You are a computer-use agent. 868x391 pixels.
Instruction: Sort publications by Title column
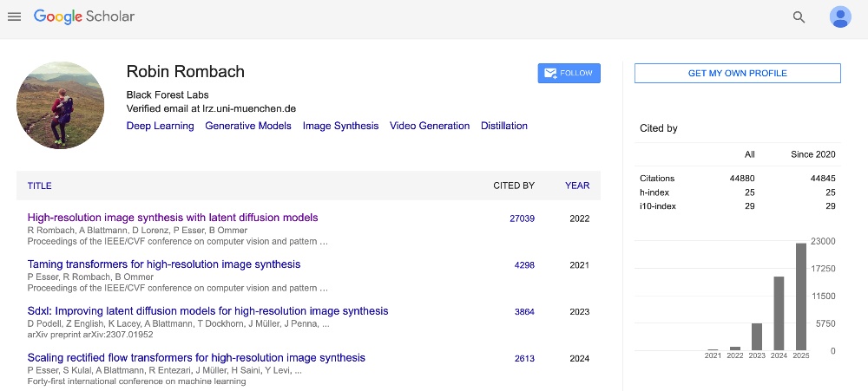click(x=40, y=186)
